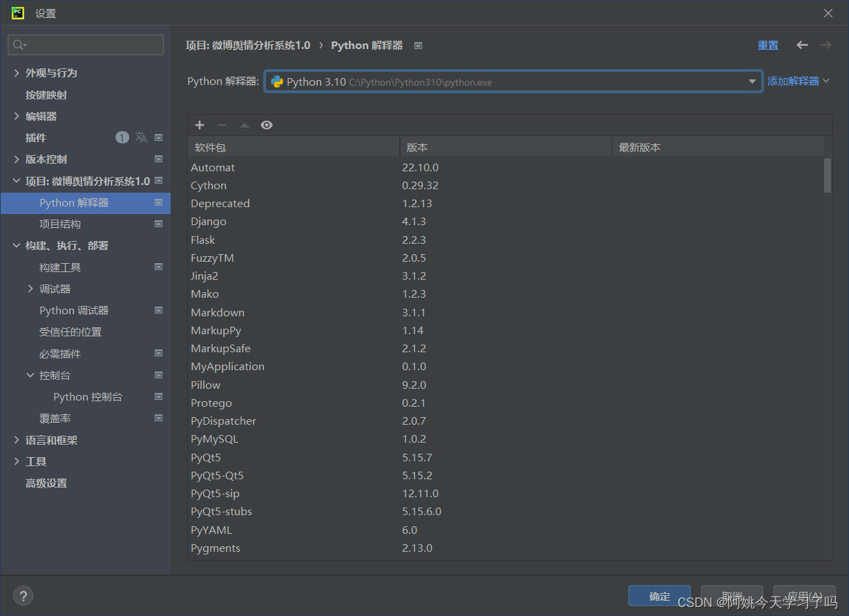Expand the 调试器 subsection
849x616 pixels.
pyautogui.click(x=30, y=289)
